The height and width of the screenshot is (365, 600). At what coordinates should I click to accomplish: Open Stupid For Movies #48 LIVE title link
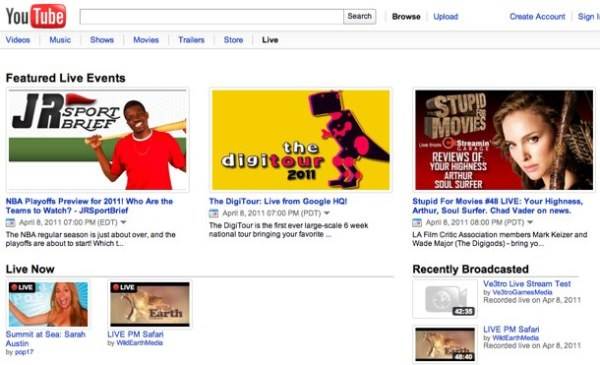pyautogui.click(x=498, y=206)
